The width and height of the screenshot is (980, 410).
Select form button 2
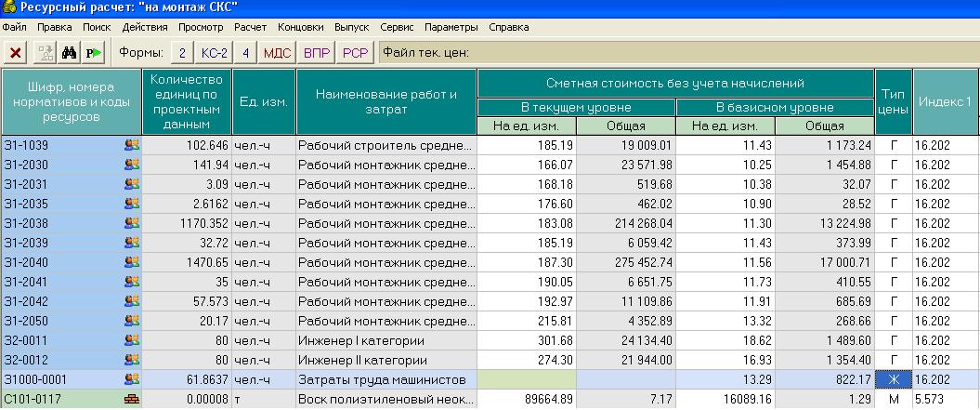click(182, 53)
